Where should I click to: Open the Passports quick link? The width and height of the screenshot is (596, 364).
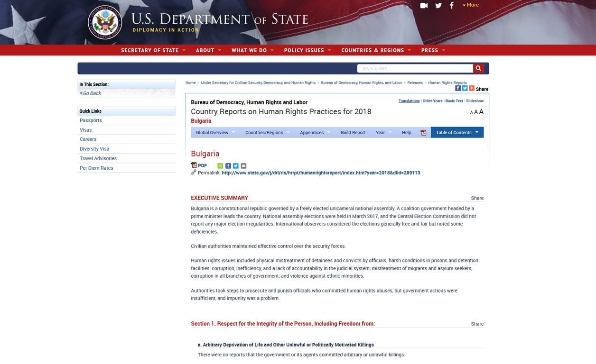point(91,120)
